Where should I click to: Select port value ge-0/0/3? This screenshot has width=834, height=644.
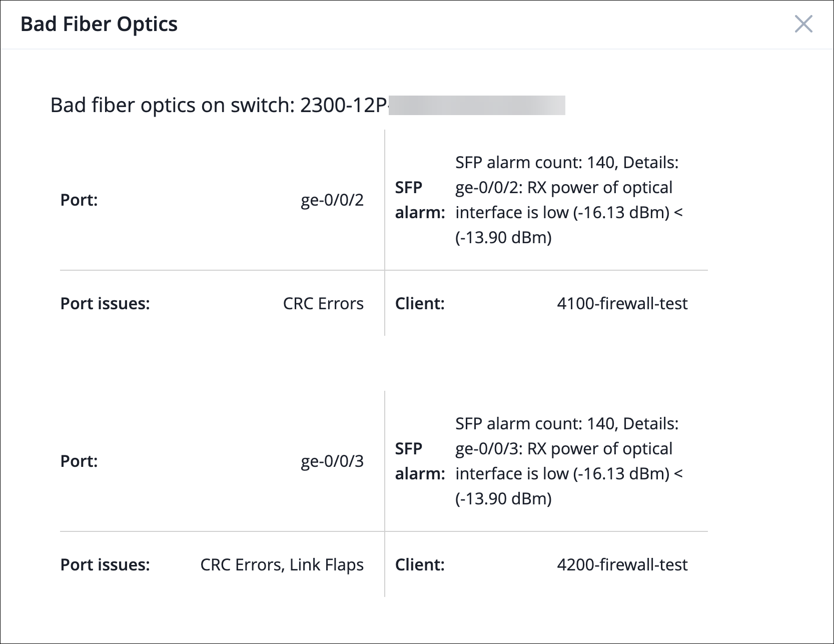332,461
